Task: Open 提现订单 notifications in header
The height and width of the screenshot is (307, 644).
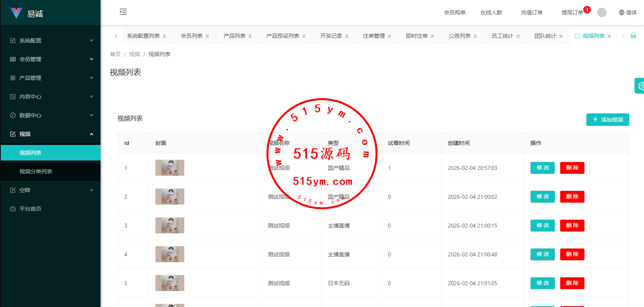Action: click(x=572, y=12)
